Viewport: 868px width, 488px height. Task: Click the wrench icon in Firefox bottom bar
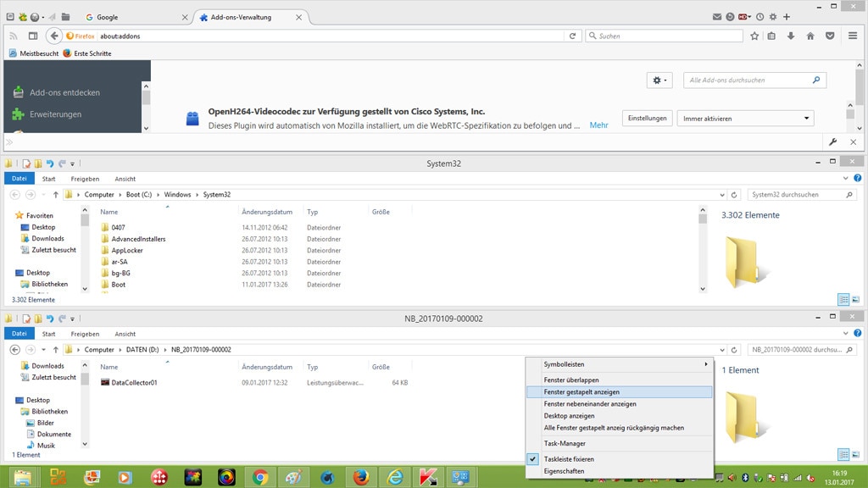(833, 142)
